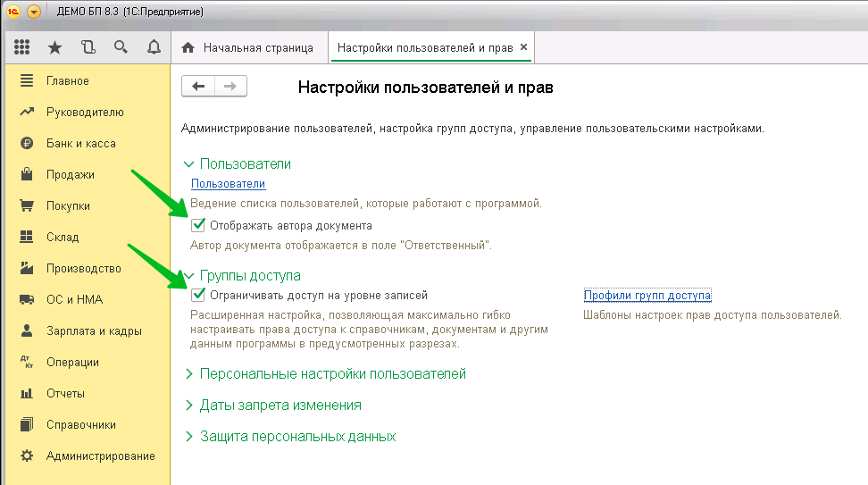This screenshot has width=868, height=485.
Task: Open Отчеты section in sidebar
Action: click(65, 394)
